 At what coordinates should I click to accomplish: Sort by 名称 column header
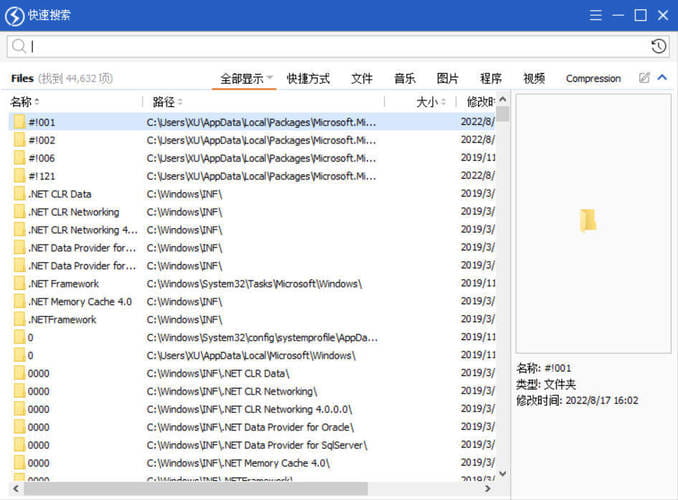point(22,102)
